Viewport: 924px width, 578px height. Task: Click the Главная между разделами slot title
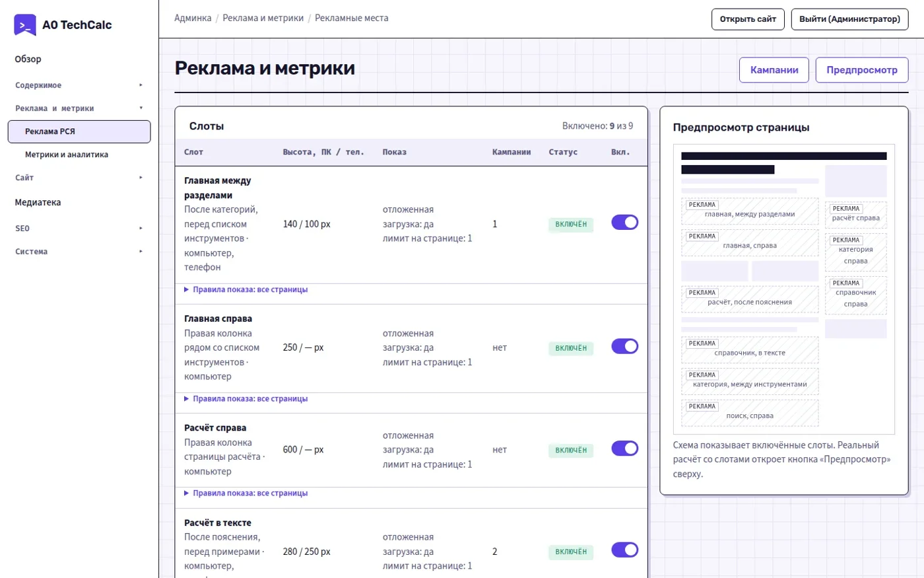[x=218, y=188]
